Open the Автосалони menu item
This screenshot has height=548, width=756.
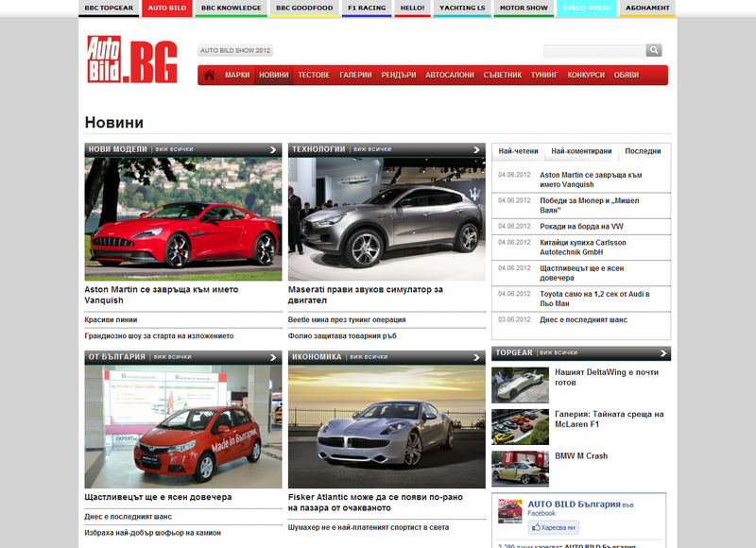(x=450, y=76)
